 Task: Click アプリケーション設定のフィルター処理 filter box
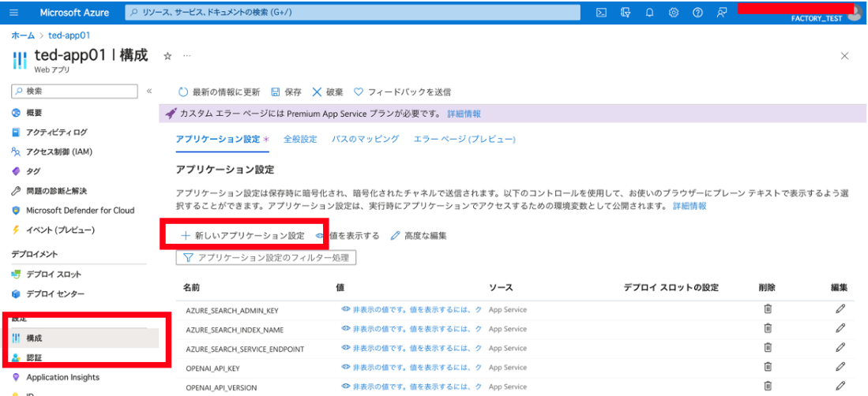coord(265,258)
